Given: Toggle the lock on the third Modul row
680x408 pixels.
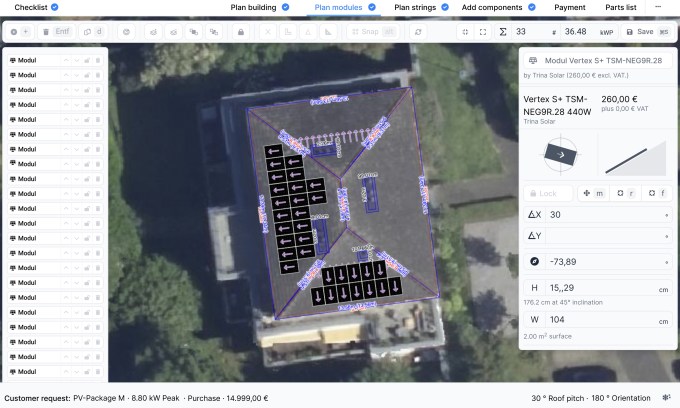Looking at the screenshot, I should [x=87, y=90].
